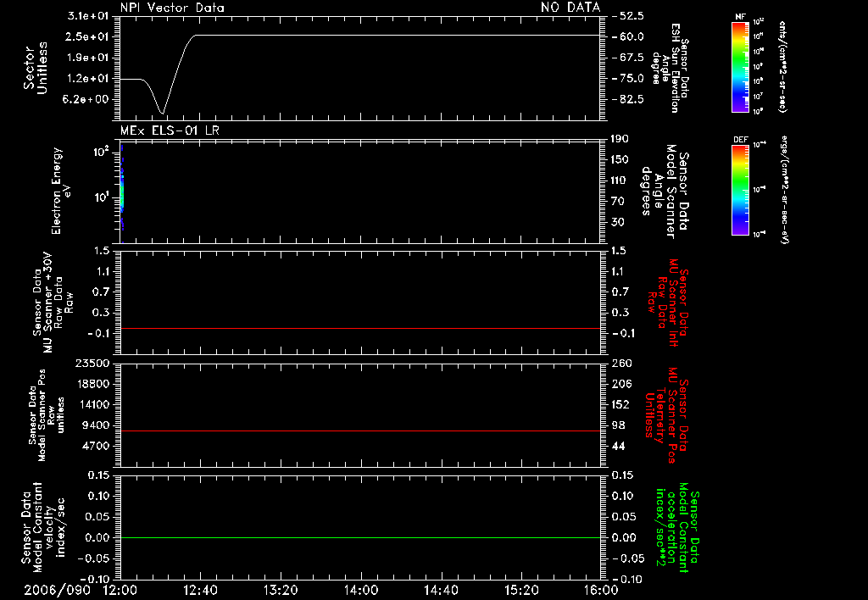Click the 10¹ Electron Energy tick label
The width and height of the screenshot is (868, 600).
click(103, 197)
